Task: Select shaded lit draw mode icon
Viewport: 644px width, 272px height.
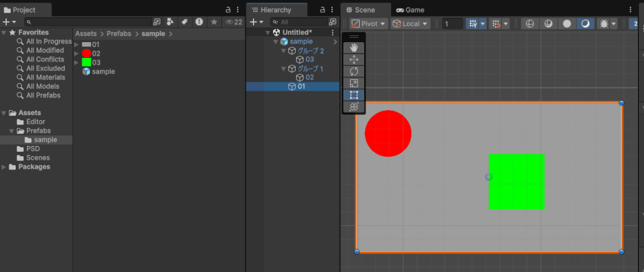Action: coord(586,24)
